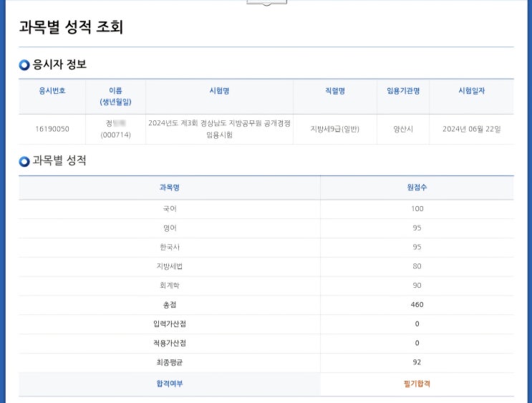
Task: Select the 응시번호 column header
Action: point(52,91)
